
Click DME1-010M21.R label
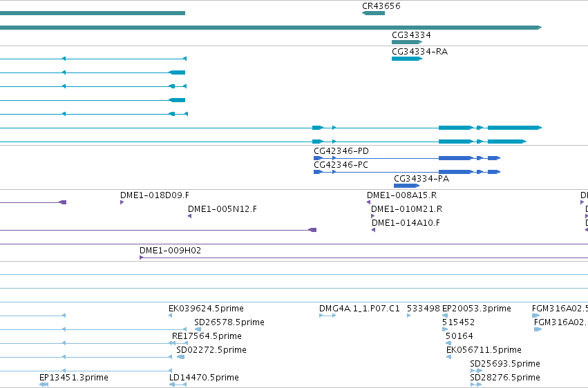406,209
